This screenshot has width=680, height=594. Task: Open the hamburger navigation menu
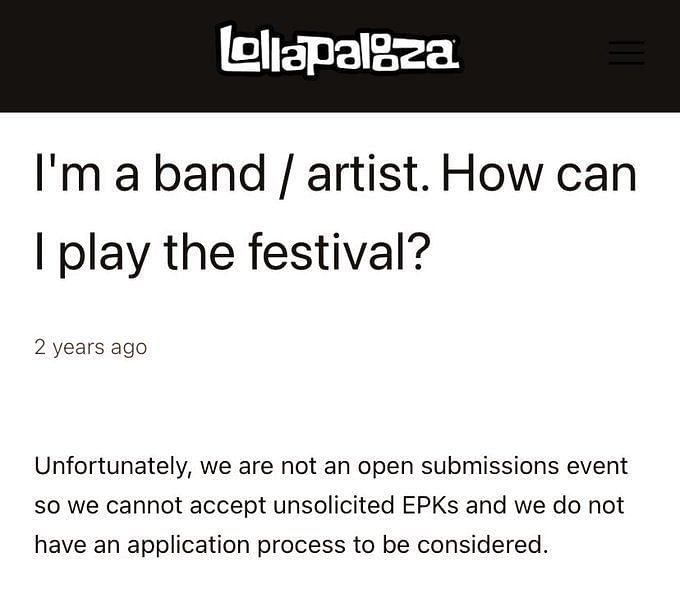pos(626,53)
